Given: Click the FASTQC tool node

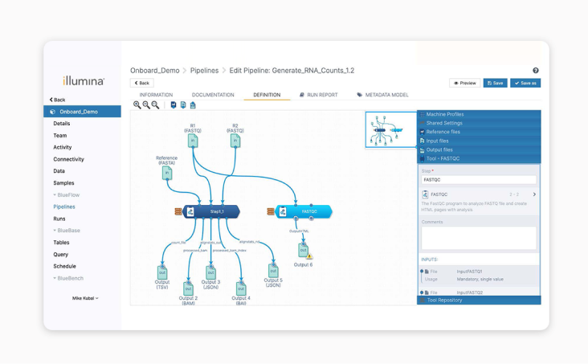Looking at the screenshot, I should (304, 212).
